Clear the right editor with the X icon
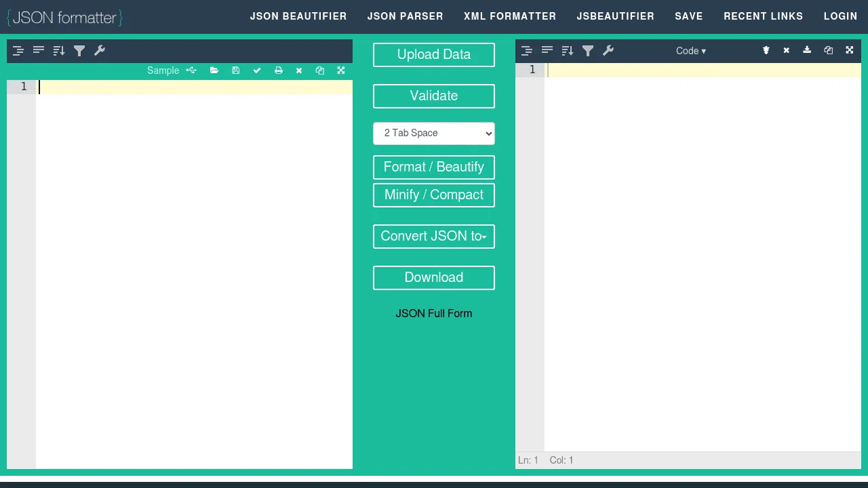 click(x=786, y=51)
